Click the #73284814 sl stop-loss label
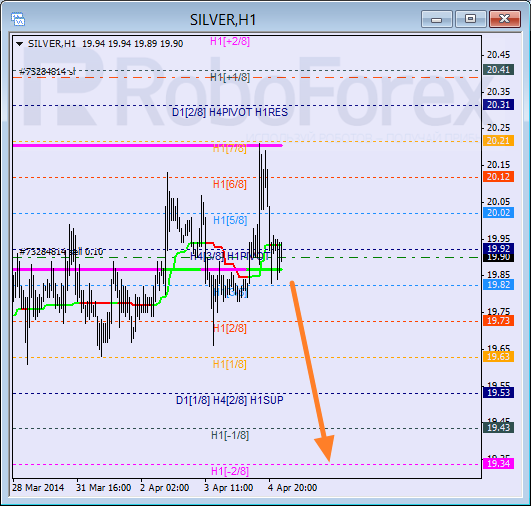Viewport: 531px width, 506px height. click(47, 71)
